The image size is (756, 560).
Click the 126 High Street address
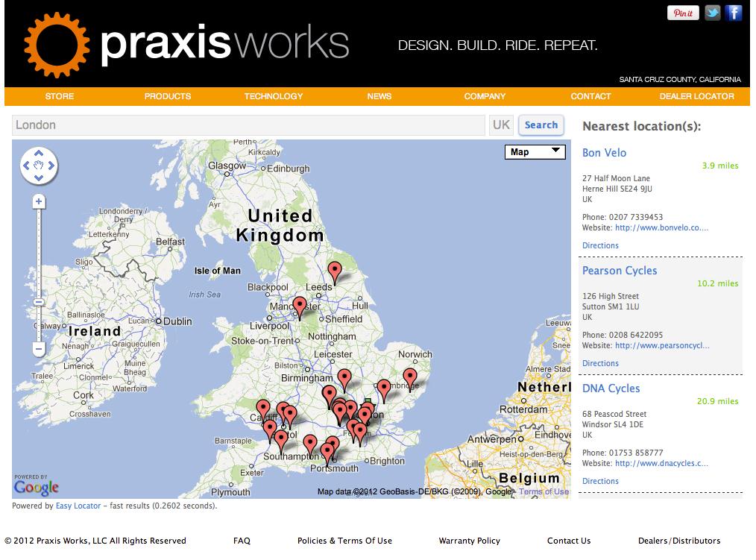point(611,296)
